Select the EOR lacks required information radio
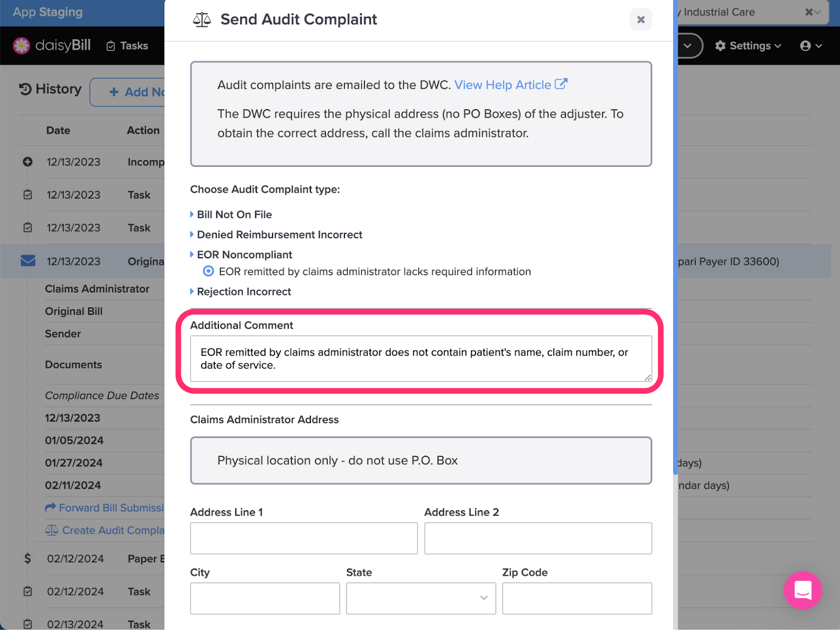The image size is (840, 630). pos(208,271)
